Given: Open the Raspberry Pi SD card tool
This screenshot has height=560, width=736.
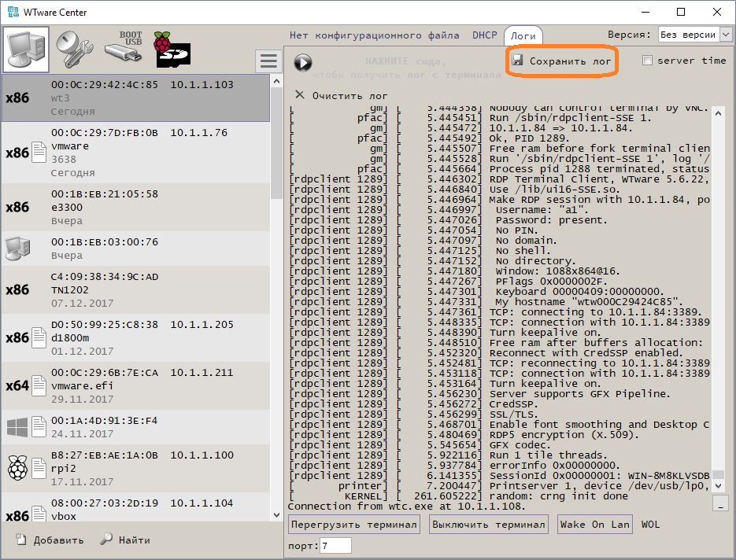Looking at the screenshot, I should [x=172, y=49].
